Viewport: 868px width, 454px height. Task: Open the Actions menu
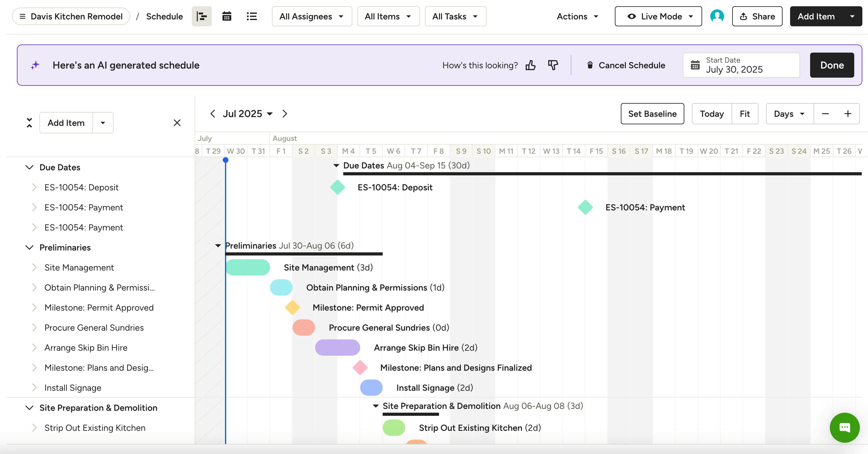(577, 16)
